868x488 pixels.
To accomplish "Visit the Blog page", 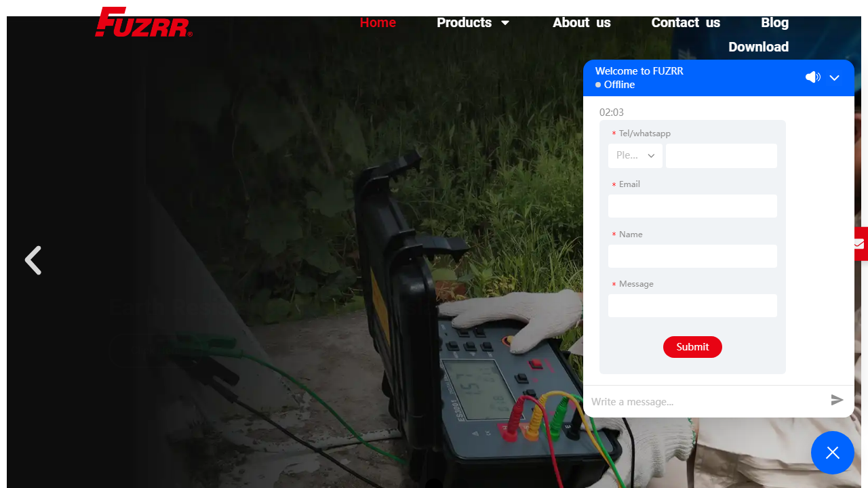I will click(774, 22).
